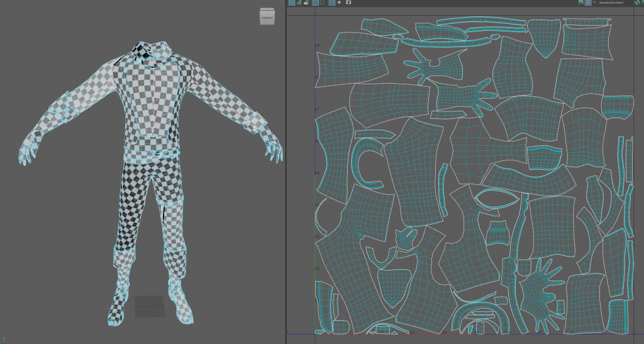Image resolution: width=644 pixels, height=344 pixels.
Task: Click the top face of the view cube
Action: 267,10
